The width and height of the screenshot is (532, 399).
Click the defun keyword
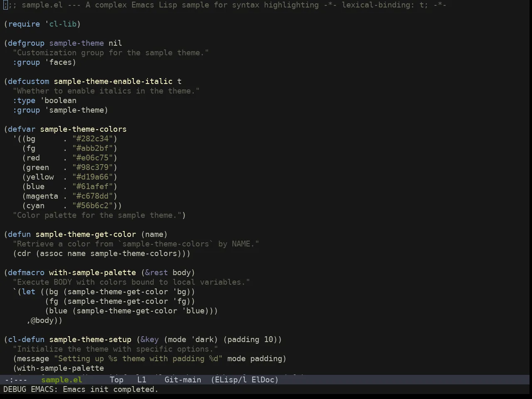[x=20, y=234]
